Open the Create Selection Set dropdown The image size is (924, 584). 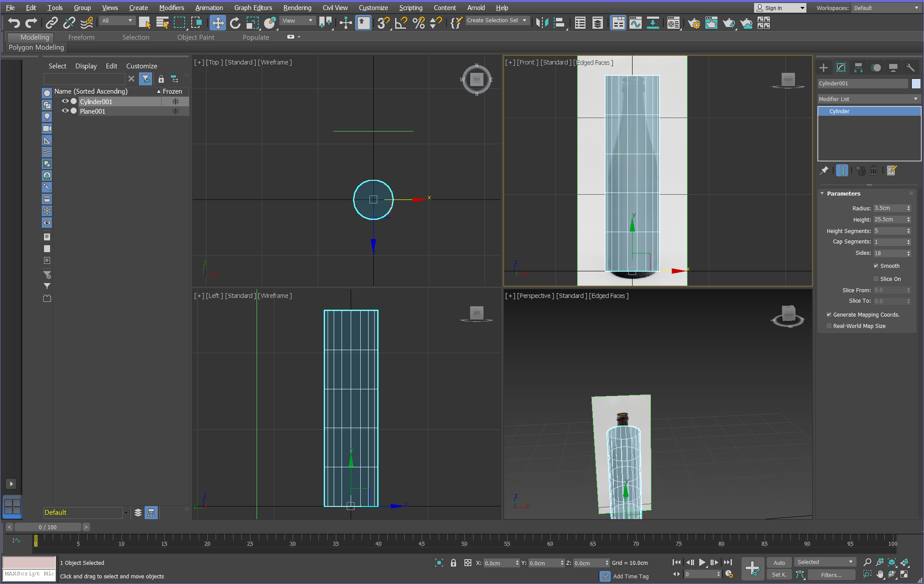point(497,20)
